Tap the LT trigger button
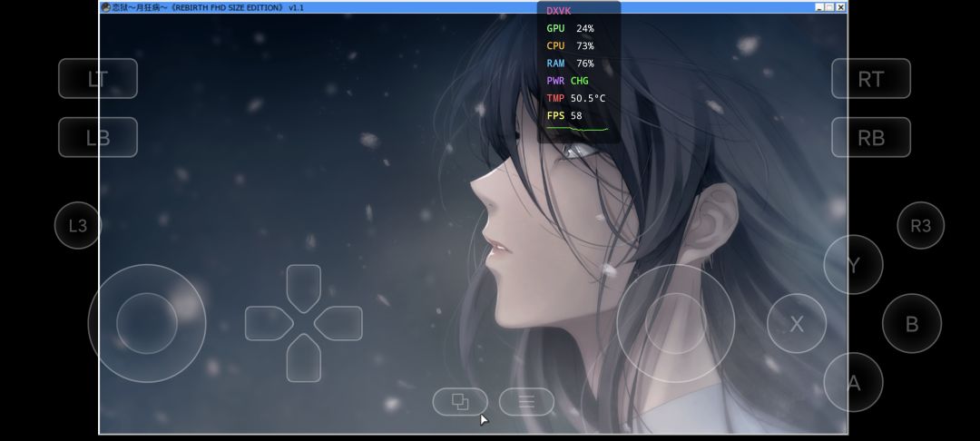The image size is (980, 441). click(x=97, y=79)
